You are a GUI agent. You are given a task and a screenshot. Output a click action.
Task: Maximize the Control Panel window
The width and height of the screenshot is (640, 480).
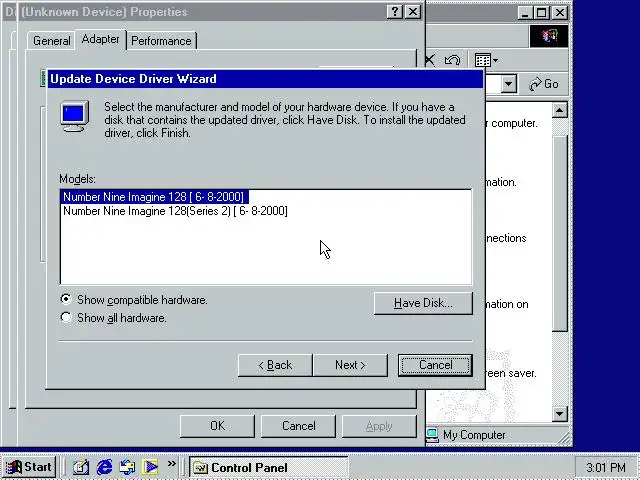coord(542,13)
